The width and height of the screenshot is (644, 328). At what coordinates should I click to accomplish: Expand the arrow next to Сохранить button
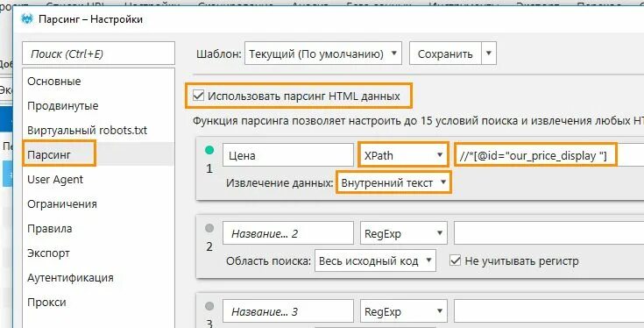click(x=489, y=53)
